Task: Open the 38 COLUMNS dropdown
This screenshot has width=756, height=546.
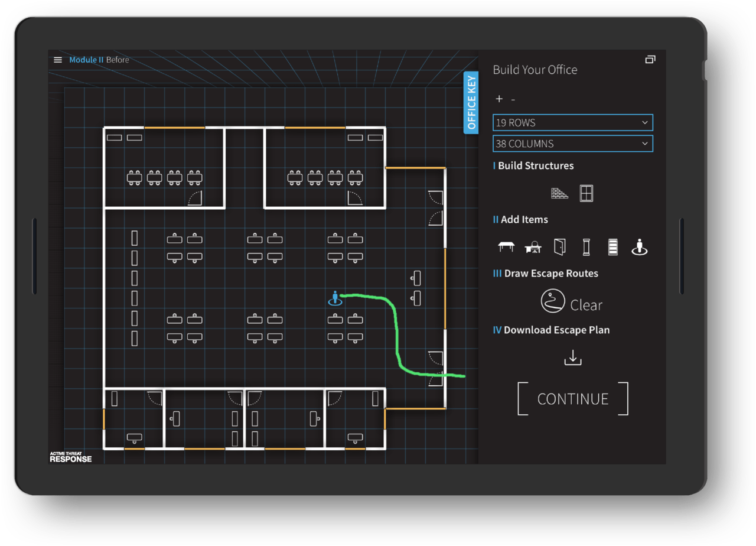Action: tap(572, 144)
